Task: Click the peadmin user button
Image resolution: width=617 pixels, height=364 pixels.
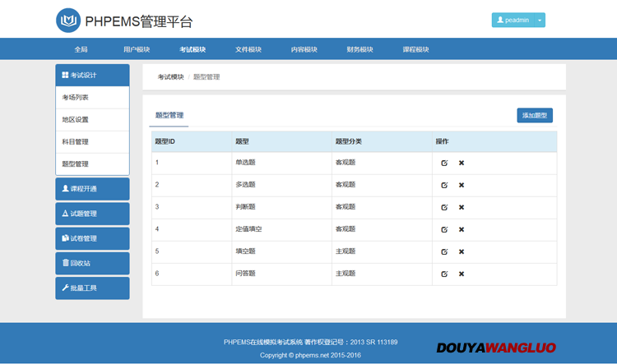Action: [513, 20]
